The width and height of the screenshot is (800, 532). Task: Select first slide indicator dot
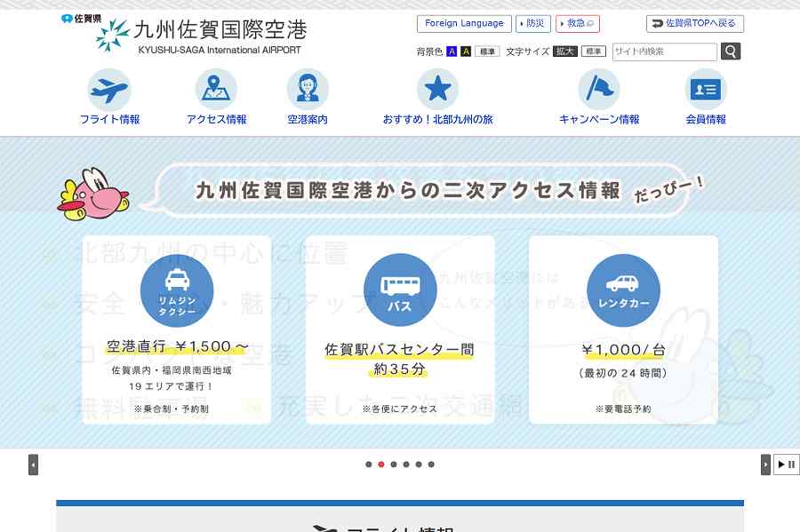(x=369, y=465)
